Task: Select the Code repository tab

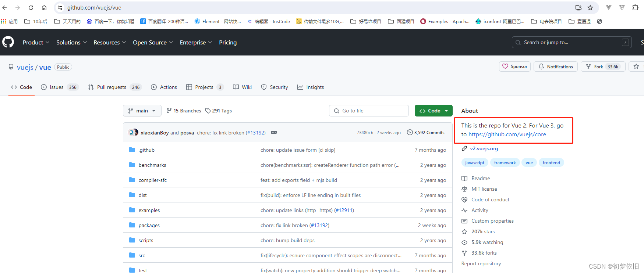Action: (21, 87)
